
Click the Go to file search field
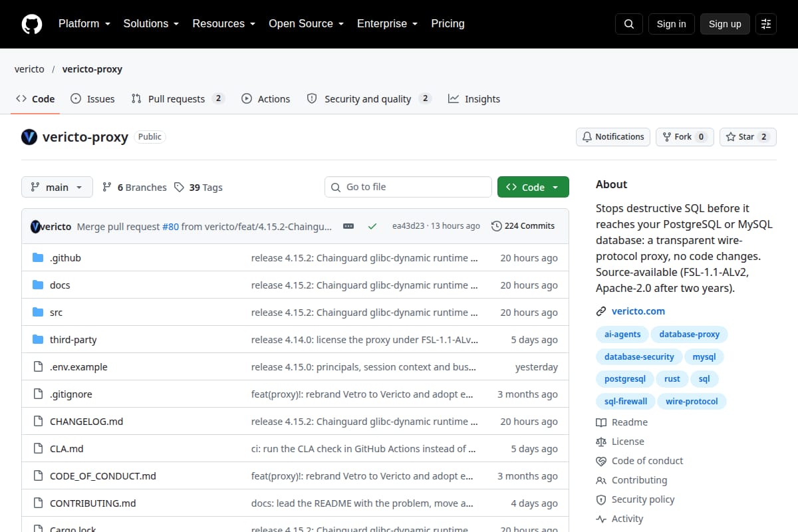click(x=408, y=188)
